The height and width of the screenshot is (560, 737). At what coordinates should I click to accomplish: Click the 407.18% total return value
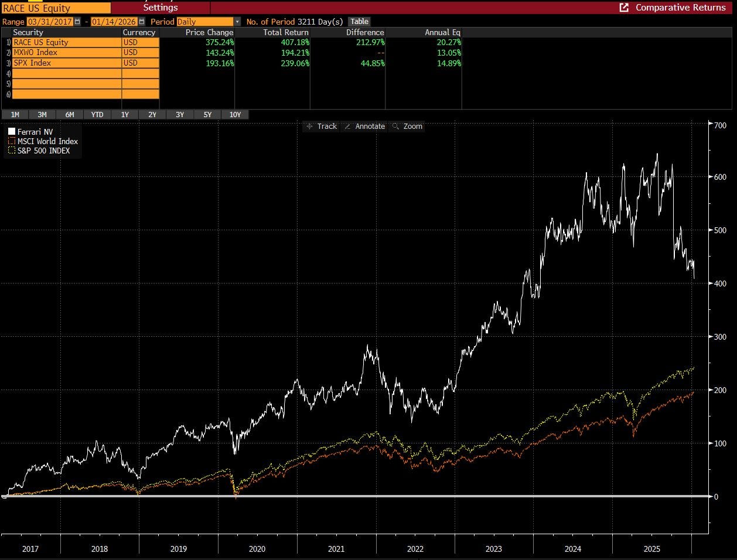(294, 42)
